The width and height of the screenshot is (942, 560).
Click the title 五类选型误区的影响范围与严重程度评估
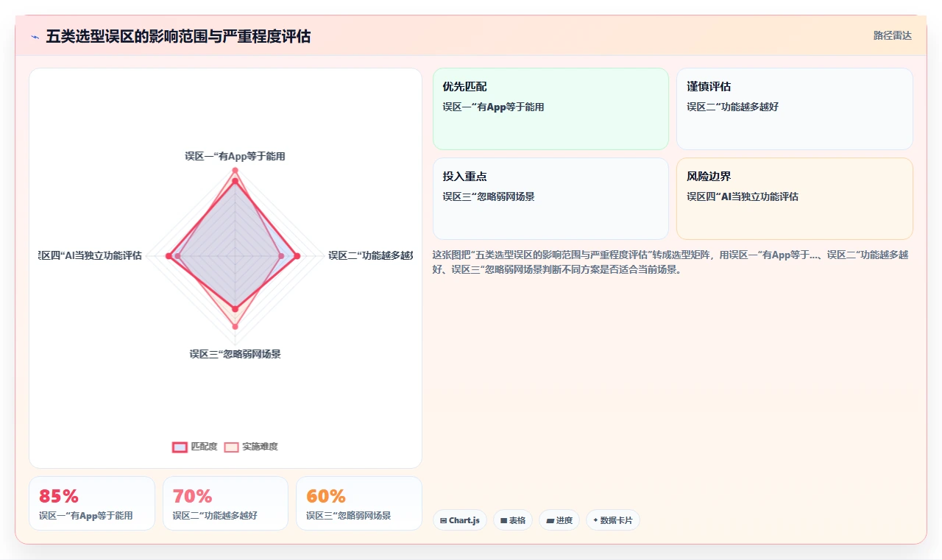coord(178,36)
